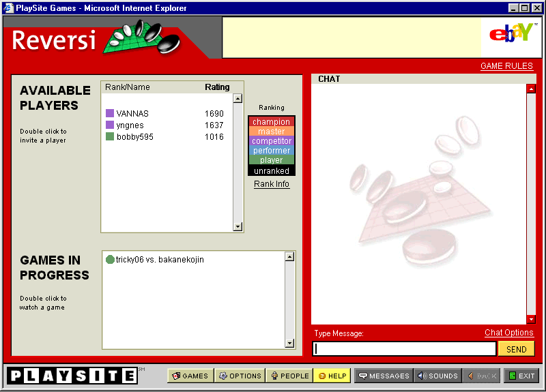Screen dimensions: 546x392
Task: Click the Type Message input field
Action: (x=404, y=349)
